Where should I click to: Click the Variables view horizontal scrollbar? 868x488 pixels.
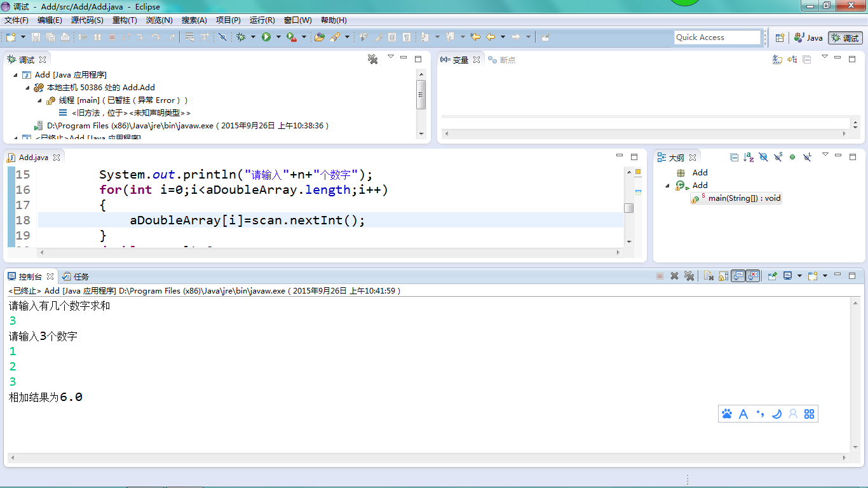click(x=646, y=133)
